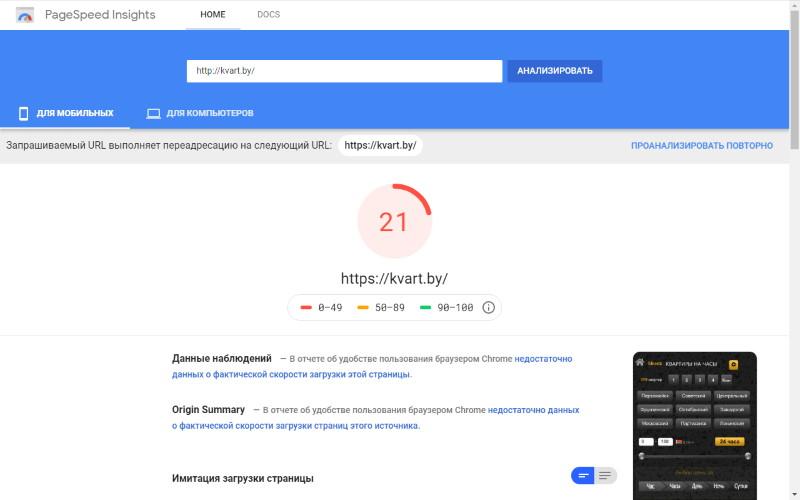Click the 90–100 green legend entry
800x500 pixels.
coord(446,308)
